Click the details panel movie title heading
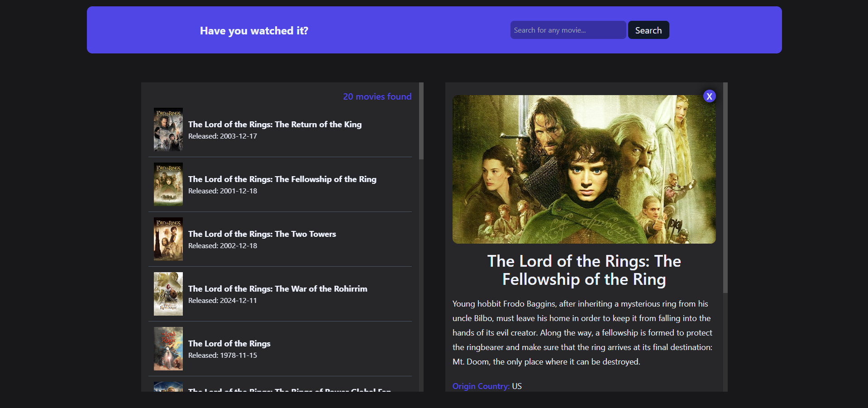The image size is (868, 408). point(584,270)
